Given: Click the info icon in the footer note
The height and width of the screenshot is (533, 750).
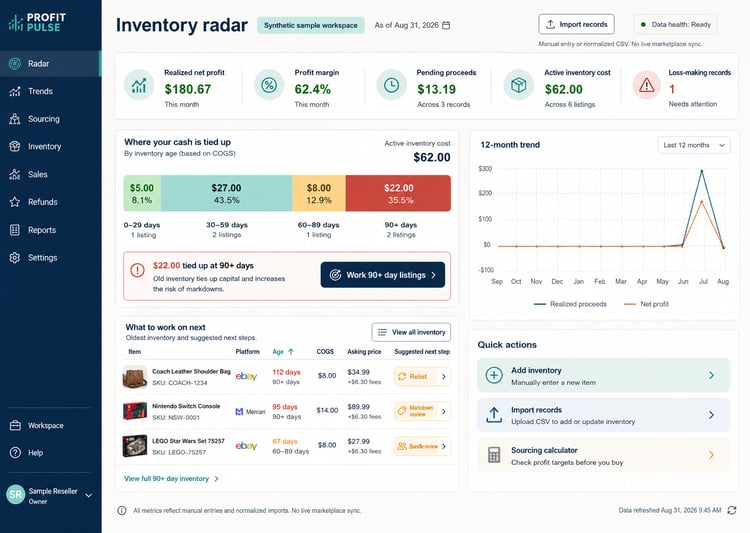Looking at the screenshot, I should [x=122, y=511].
